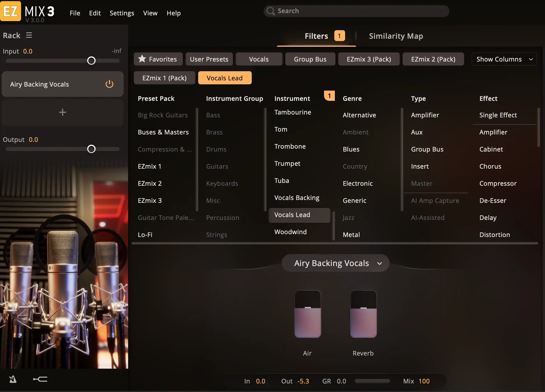Toggle the User Presets filter
545x392 pixels.
pyautogui.click(x=209, y=59)
